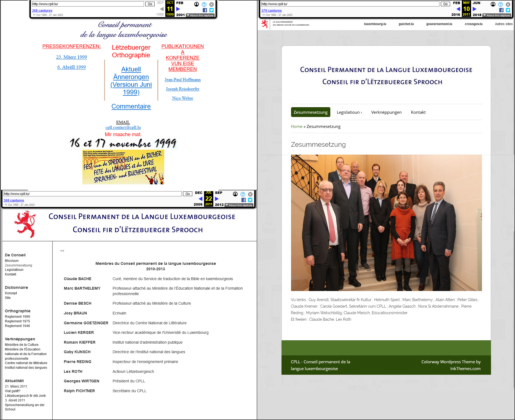515x420 pixels.
Task: Select year 2018 in the 2017 capture timeline
Action: pyautogui.click(x=477, y=15)
